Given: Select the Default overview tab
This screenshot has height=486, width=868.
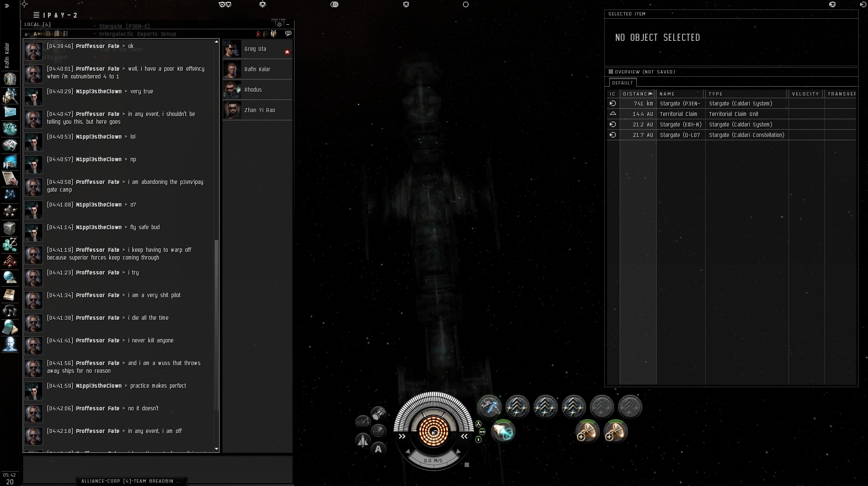Looking at the screenshot, I should tap(622, 83).
